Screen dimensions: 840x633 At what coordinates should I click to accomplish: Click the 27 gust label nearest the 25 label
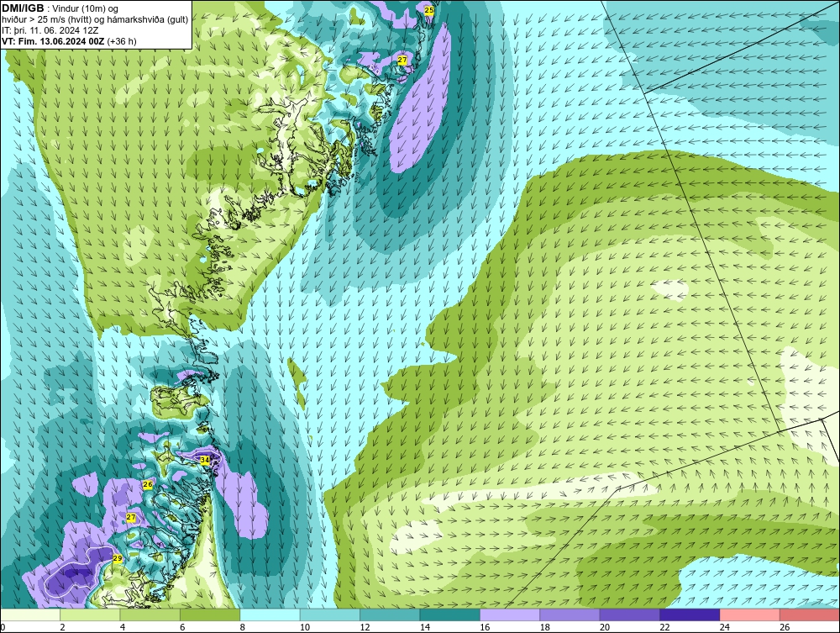click(402, 61)
